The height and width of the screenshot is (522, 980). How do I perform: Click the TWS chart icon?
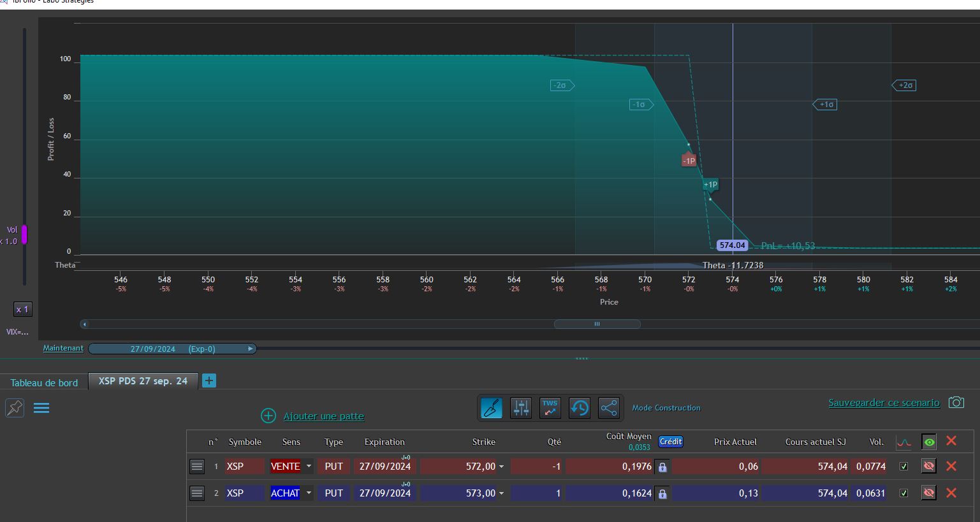point(550,408)
